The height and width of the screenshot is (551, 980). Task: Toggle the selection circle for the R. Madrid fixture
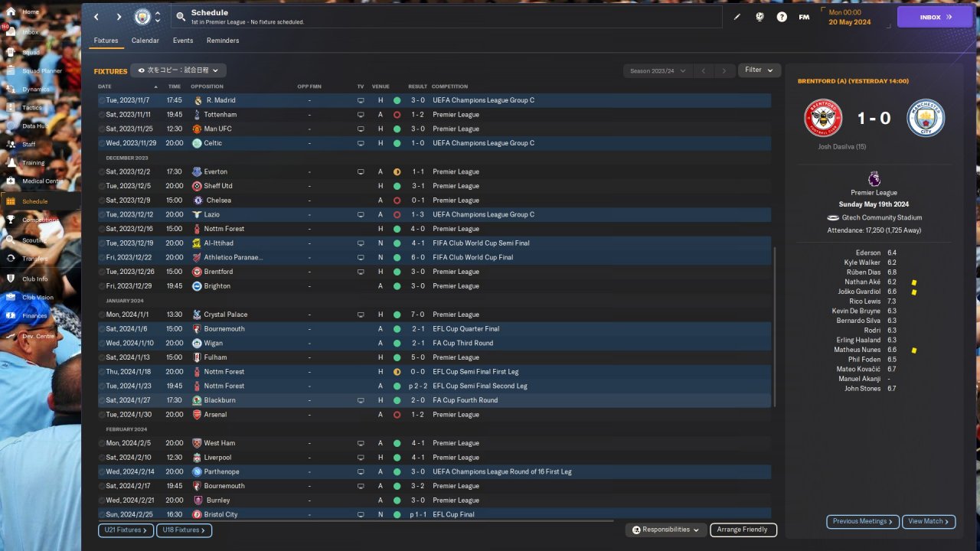102,100
